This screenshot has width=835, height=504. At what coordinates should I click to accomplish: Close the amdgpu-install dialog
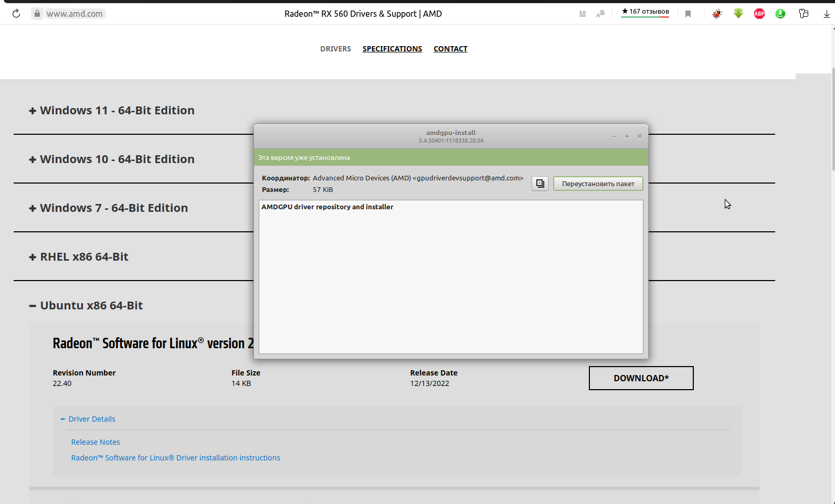tap(639, 136)
